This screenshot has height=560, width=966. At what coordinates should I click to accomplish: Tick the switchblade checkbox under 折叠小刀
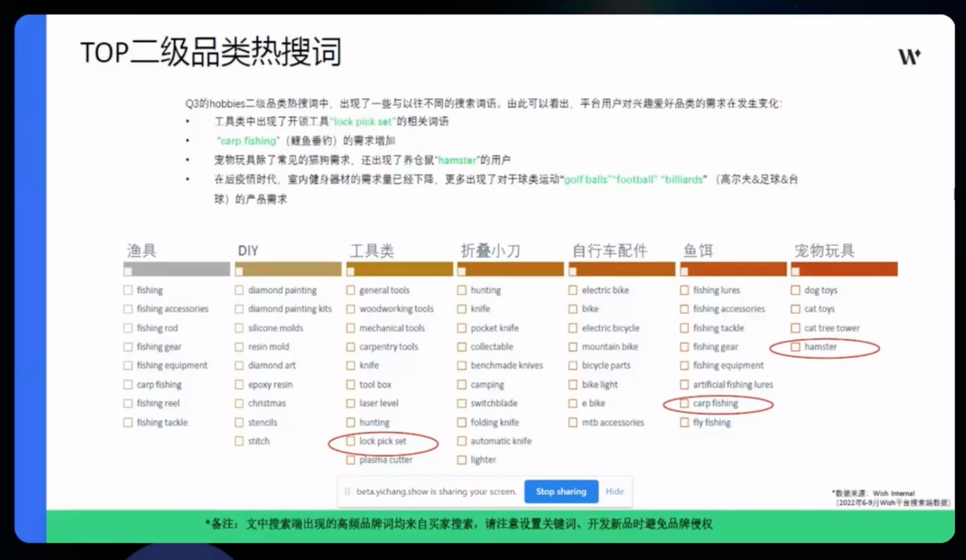tap(461, 403)
